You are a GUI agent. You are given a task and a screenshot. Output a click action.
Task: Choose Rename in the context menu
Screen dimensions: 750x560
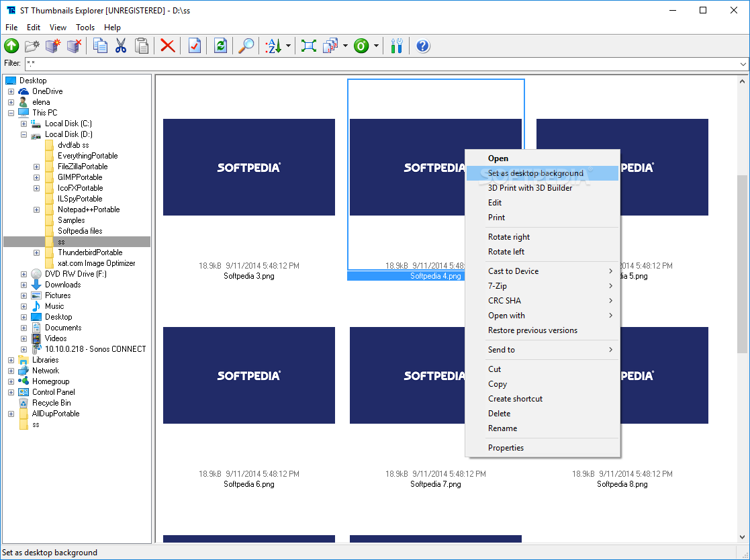click(x=543, y=428)
